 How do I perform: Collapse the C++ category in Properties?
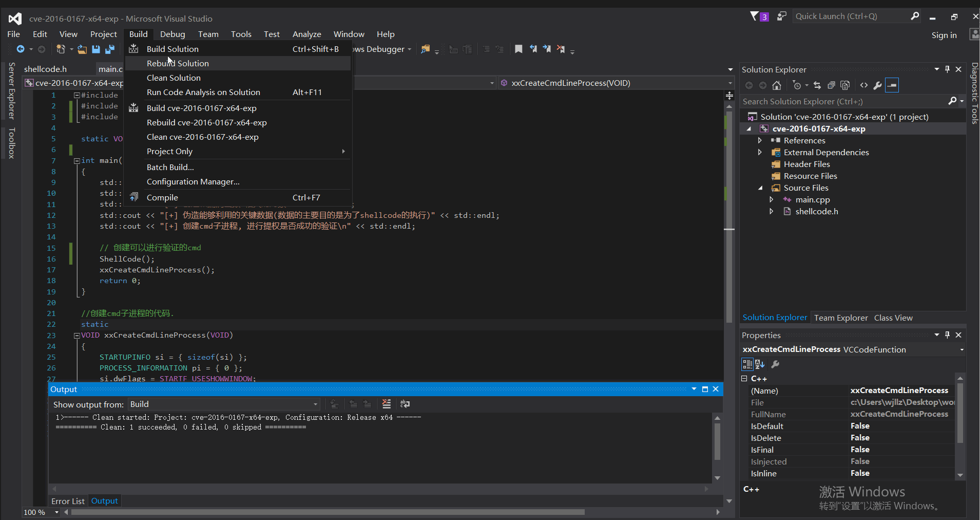point(744,379)
